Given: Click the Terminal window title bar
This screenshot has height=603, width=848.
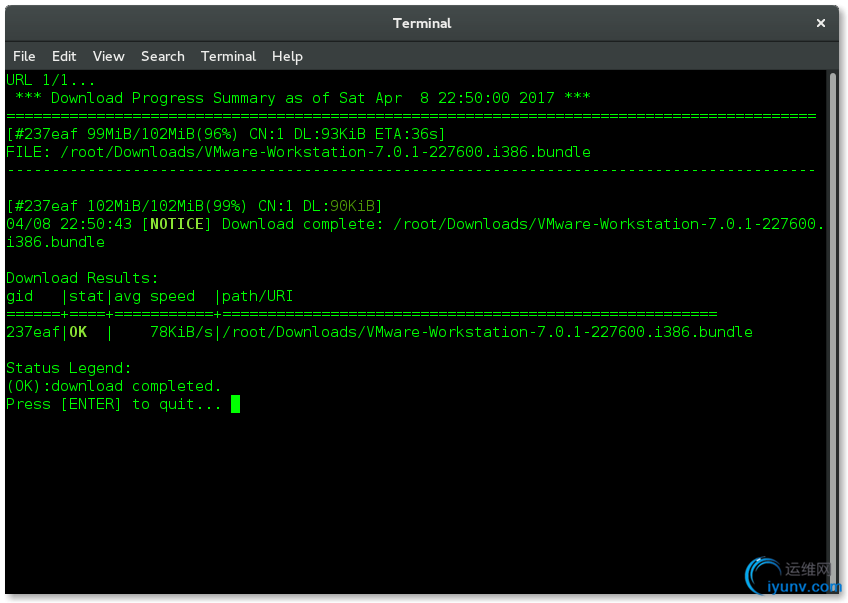Looking at the screenshot, I should pos(422,23).
